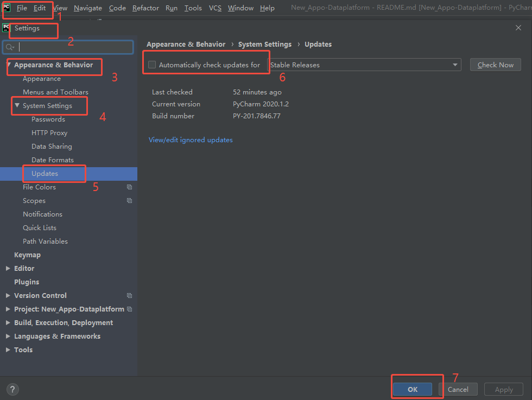
Task: Enable Automatically check updates for checkbox
Action: pos(152,65)
